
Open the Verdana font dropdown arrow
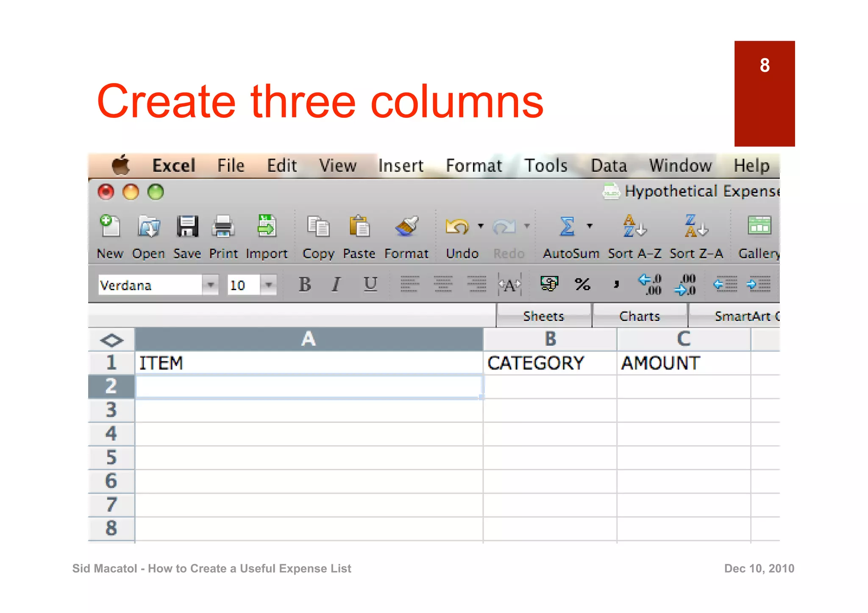coord(210,285)
